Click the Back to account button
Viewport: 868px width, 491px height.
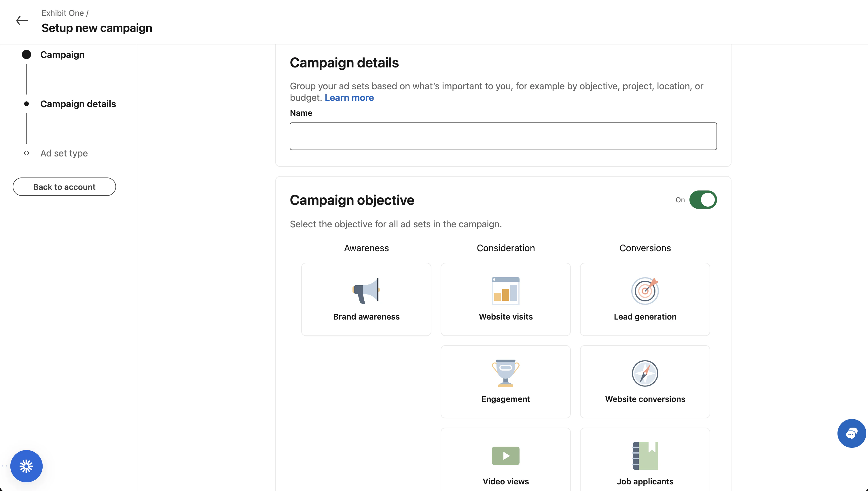[64, 186]
